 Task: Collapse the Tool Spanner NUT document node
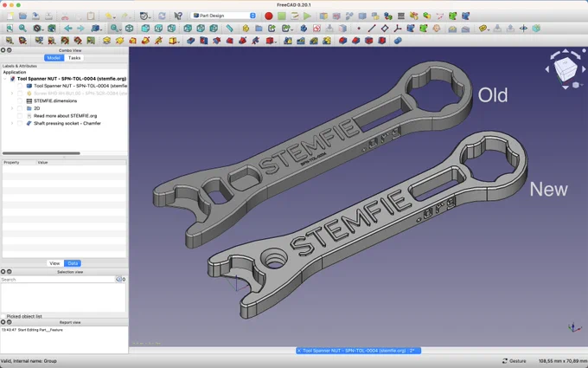[5, 79]
